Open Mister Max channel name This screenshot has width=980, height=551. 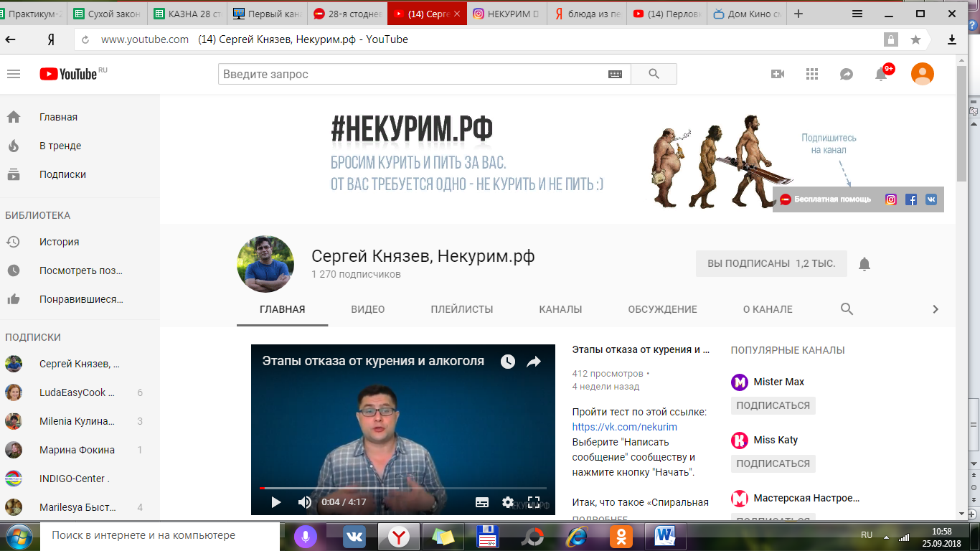[x=779, y=382]
